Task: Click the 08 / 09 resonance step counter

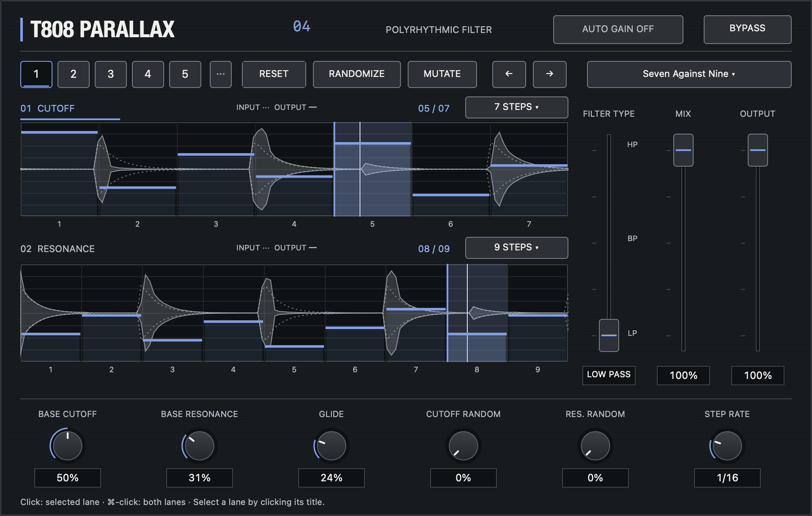Action: (x=433, y=249)
